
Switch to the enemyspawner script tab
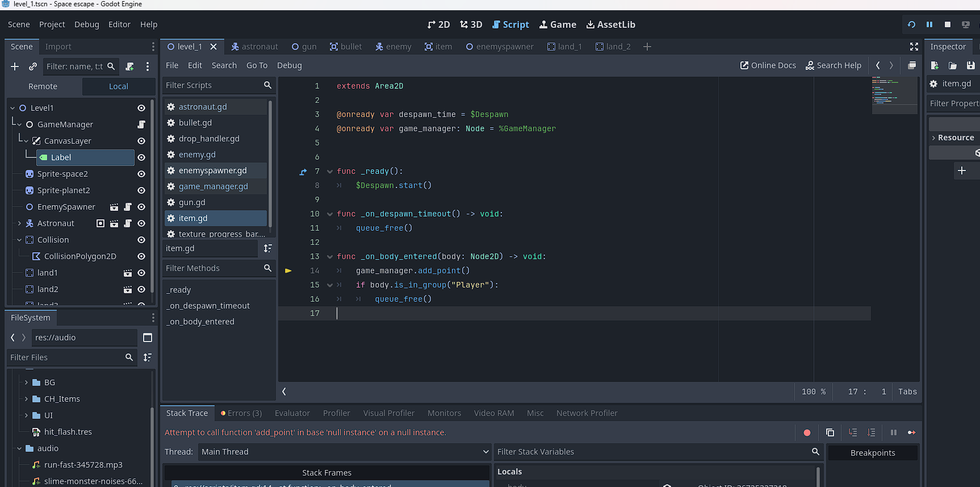pyautogui.click(x=499, y=47)
